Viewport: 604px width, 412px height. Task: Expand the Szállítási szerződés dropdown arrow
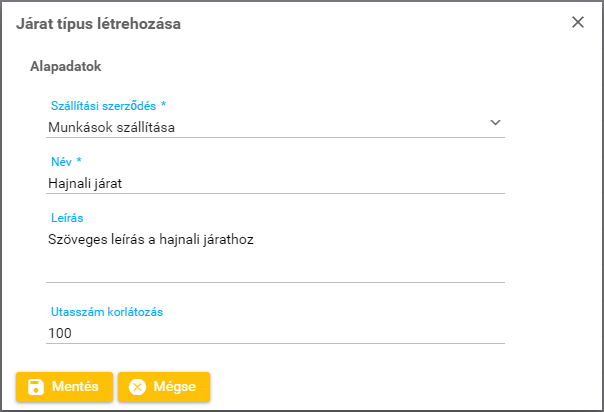495,122
